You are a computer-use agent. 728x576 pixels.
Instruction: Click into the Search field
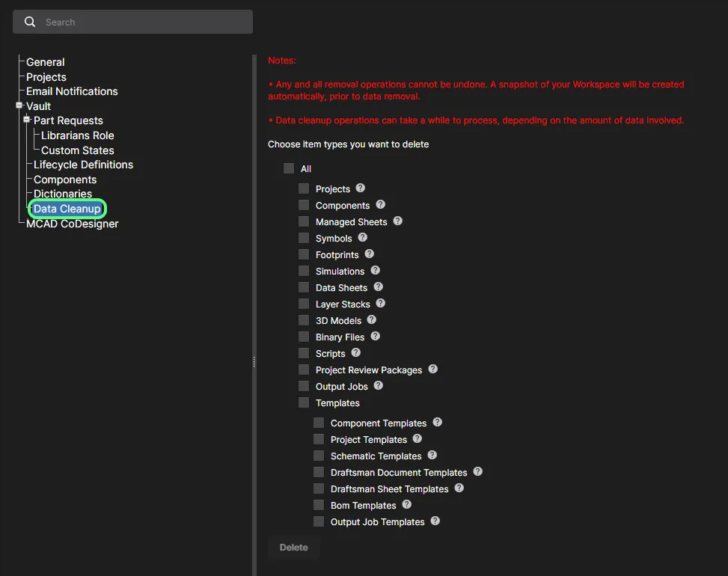[142, 22]
